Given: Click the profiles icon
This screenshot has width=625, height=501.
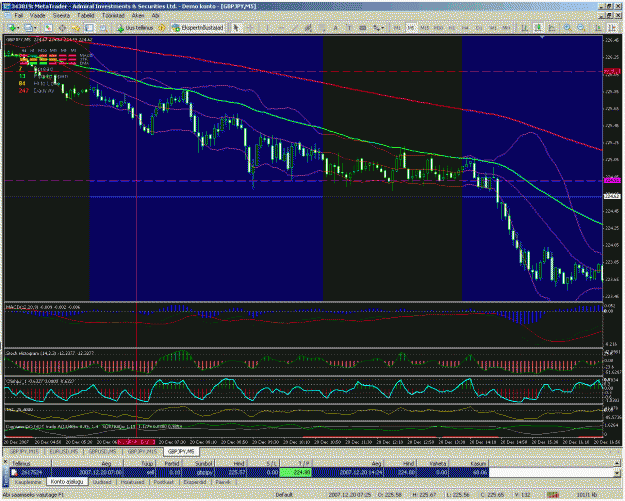Looking at the screenshot, I should [x=28, y=28].
